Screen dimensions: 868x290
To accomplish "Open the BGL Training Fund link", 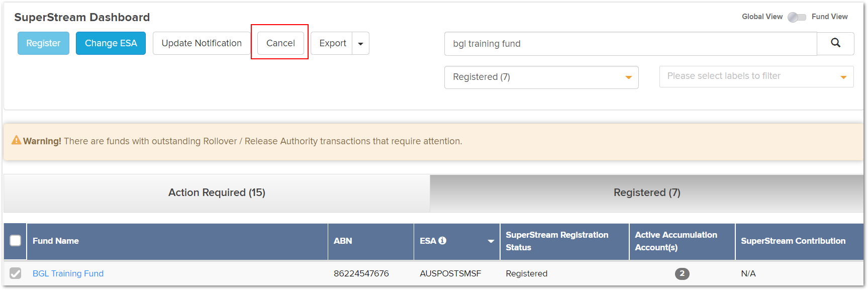I will click(68, 273).
